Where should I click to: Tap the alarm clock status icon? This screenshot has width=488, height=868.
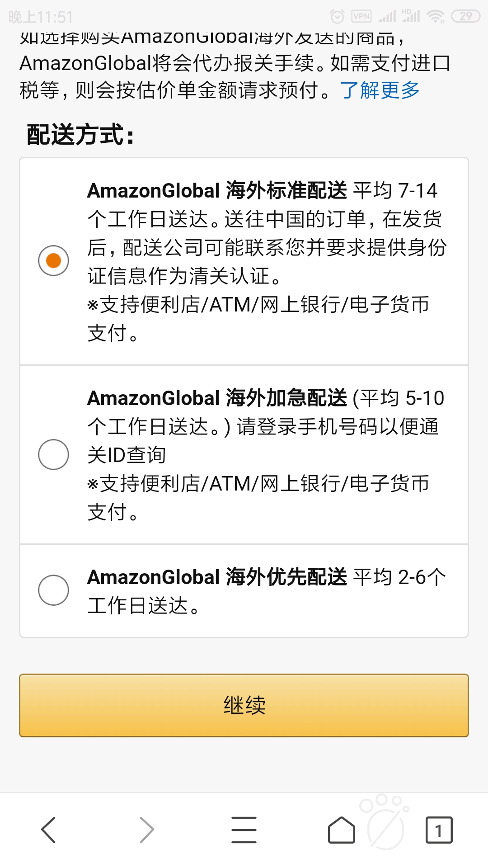(x=337, y=17)
